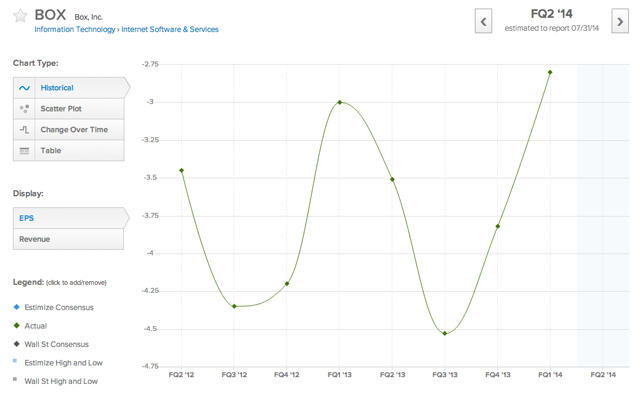Click the Table grid icon

(24, 151)
